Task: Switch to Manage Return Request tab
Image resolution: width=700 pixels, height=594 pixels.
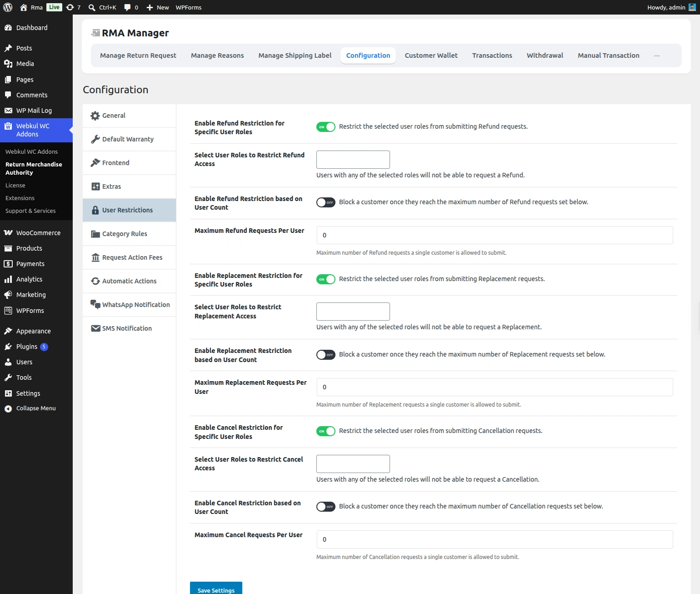Action: 138,55
